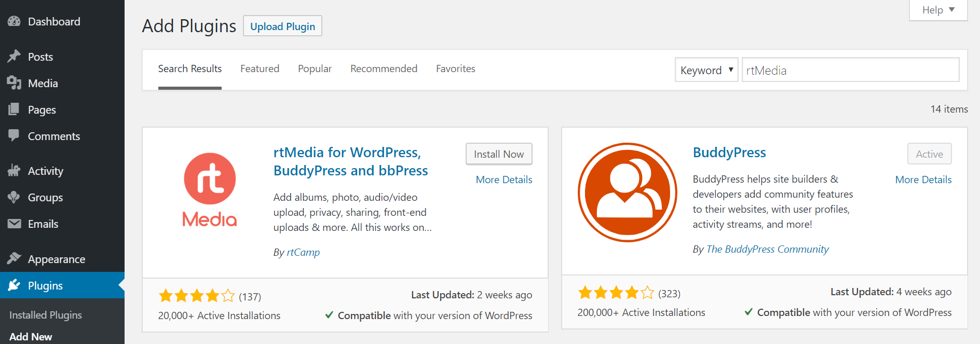Open the Emails menu item
This screenshot has width=980, height=344.
[62, 224]
